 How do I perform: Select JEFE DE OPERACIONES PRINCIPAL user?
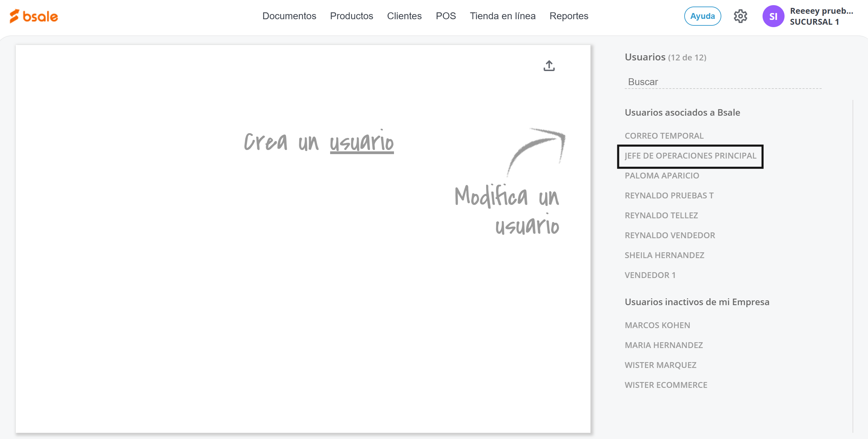click(690, 156)
